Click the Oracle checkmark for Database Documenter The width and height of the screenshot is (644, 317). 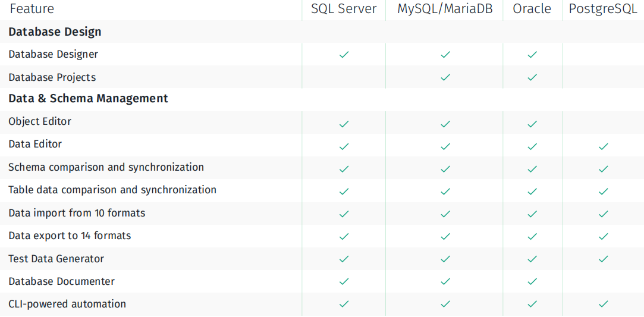coord(532,281)
